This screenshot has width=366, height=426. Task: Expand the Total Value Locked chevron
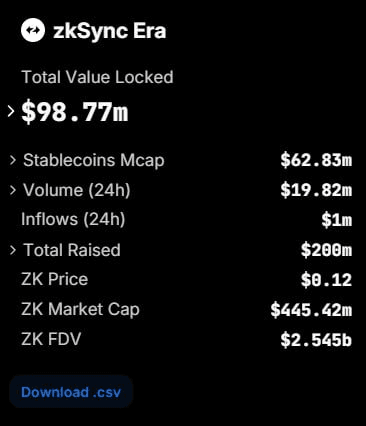point(11,111)
